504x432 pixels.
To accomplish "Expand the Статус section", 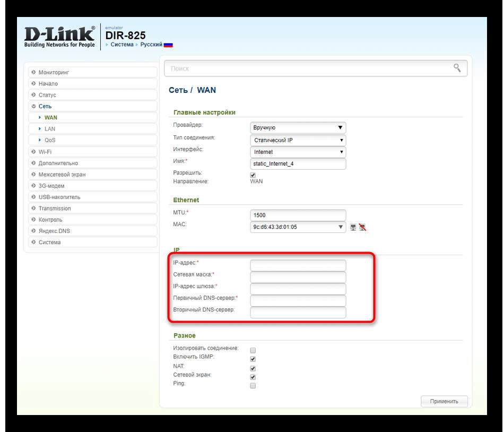I will 92,95.
